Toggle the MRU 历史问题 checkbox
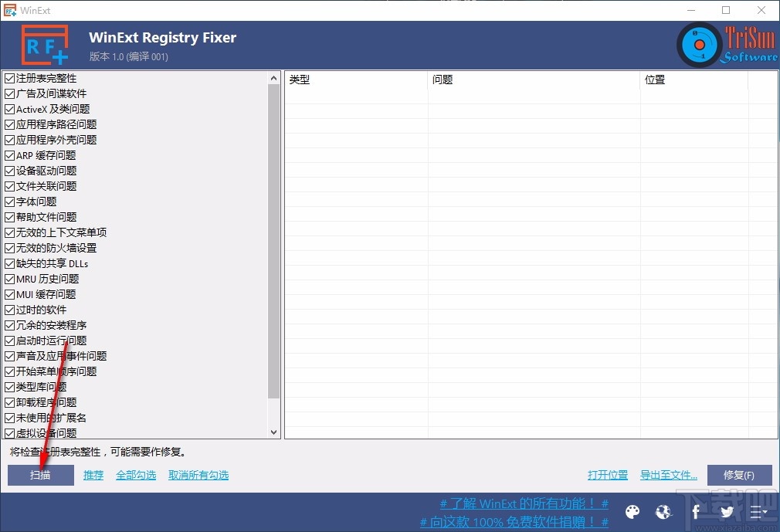The image size is (780, 532). pyautogui.click(x=10, y=279)
